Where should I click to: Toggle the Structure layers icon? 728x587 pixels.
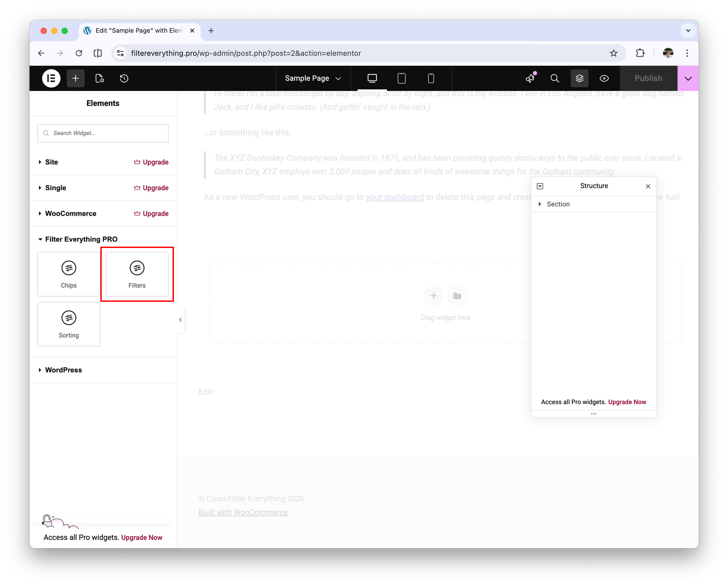coord(579,78)
